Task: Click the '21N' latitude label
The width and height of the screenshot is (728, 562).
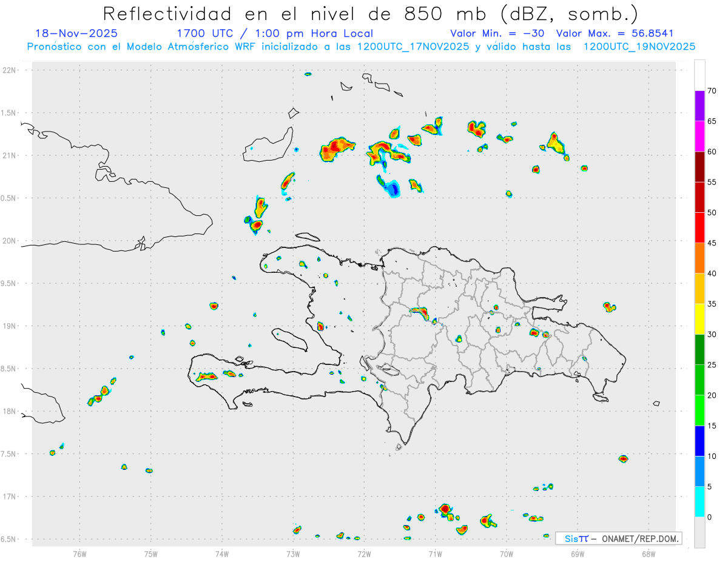Action: (9, 156)
